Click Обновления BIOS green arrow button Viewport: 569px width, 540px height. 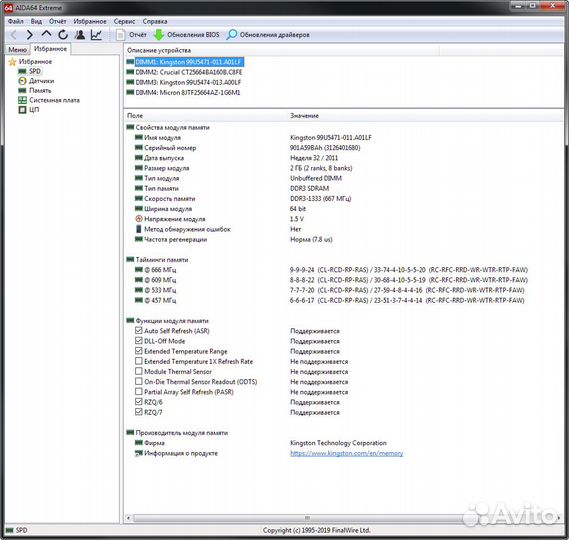coord(187,35)
